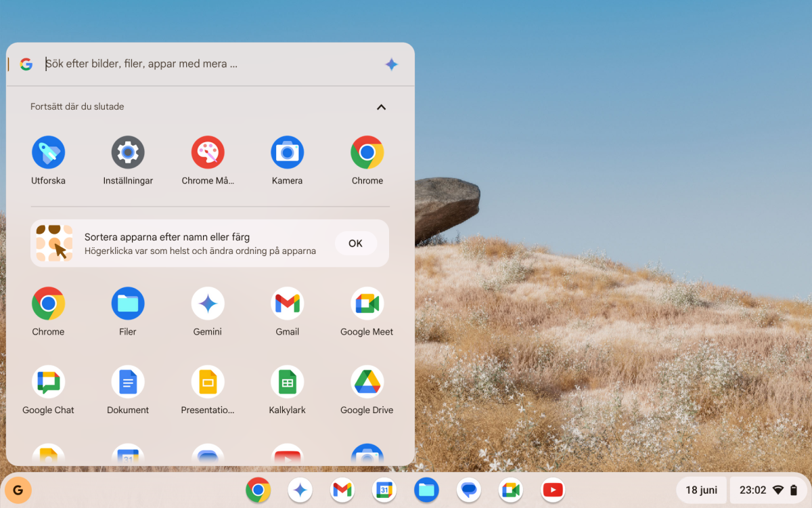
Task: Dismiss the sorting tip with OK
Action: coord(355,243)
